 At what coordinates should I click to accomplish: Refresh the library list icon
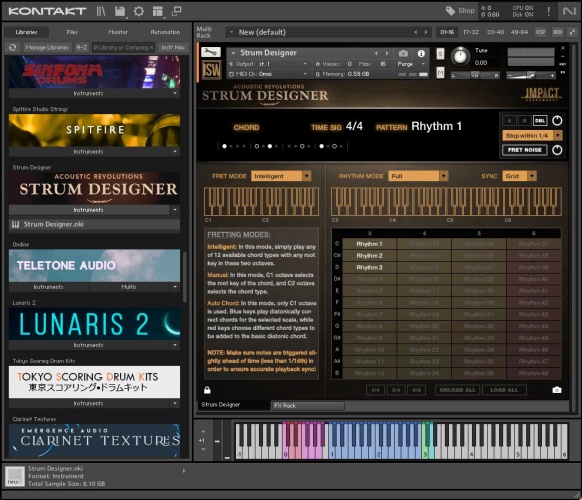click(13, 48)
